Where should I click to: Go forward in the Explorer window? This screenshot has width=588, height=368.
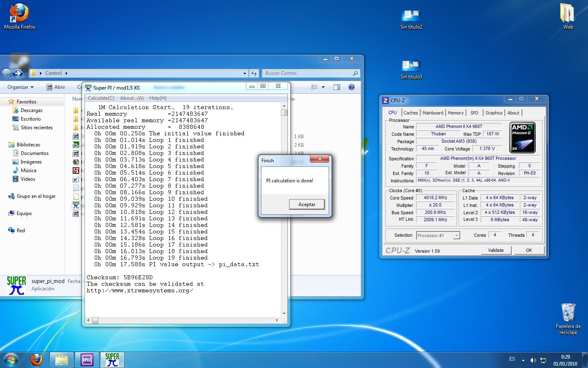[x=18, y=73]
